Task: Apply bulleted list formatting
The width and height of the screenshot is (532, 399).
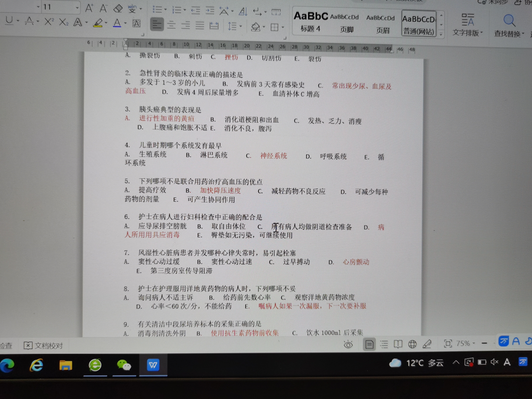Action: click(157, 10)
